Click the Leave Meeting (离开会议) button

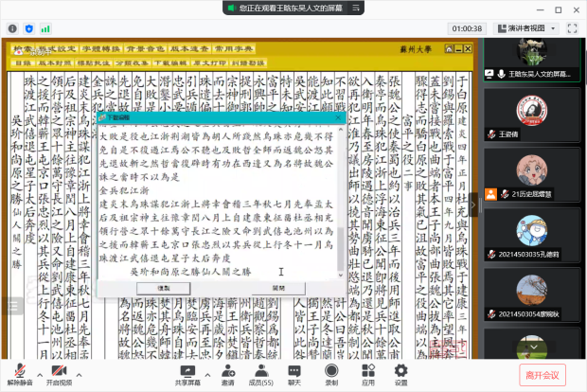point(540,374)
